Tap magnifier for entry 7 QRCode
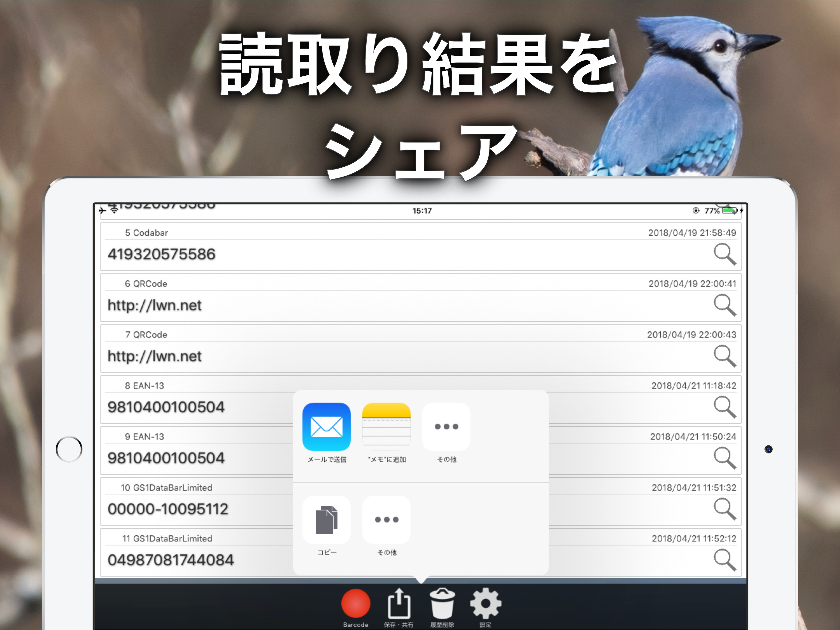The width and height of the screenshot is (840, 630). tap(725, 356)
